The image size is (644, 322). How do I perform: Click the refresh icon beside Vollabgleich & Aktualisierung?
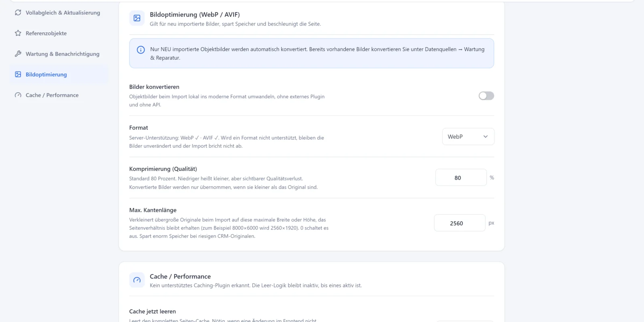18,12
